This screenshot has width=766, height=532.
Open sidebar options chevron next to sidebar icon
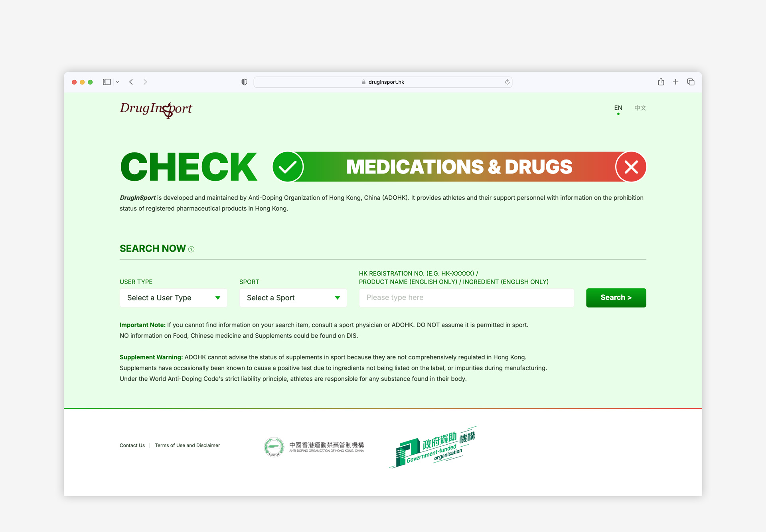117,82
